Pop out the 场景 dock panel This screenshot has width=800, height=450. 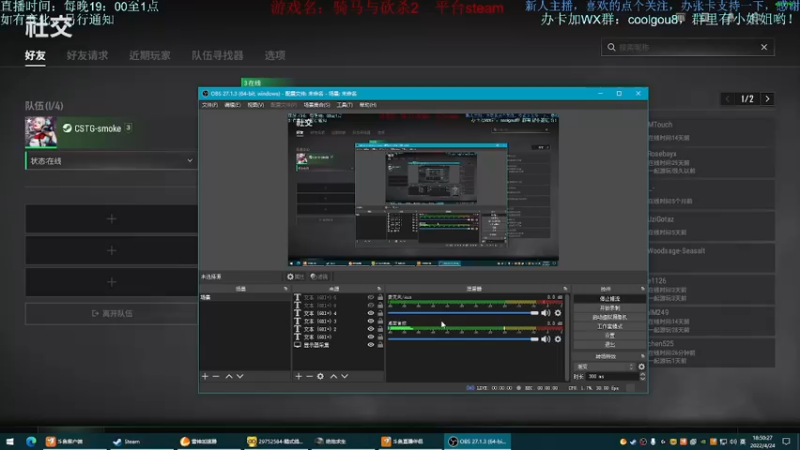pyautogui.click(x=286, y=289)
